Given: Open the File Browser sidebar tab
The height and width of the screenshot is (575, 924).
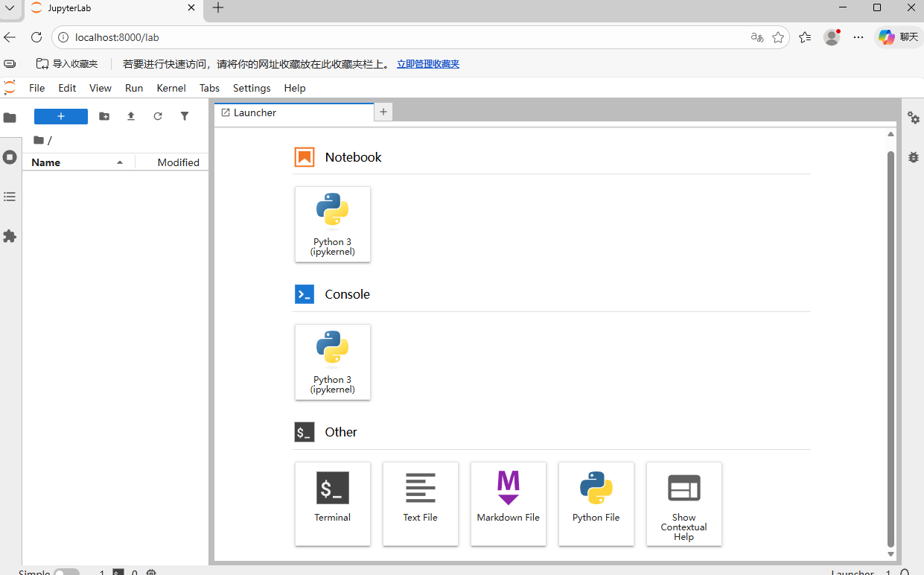Looking at the screenshot, I should 10,118.
